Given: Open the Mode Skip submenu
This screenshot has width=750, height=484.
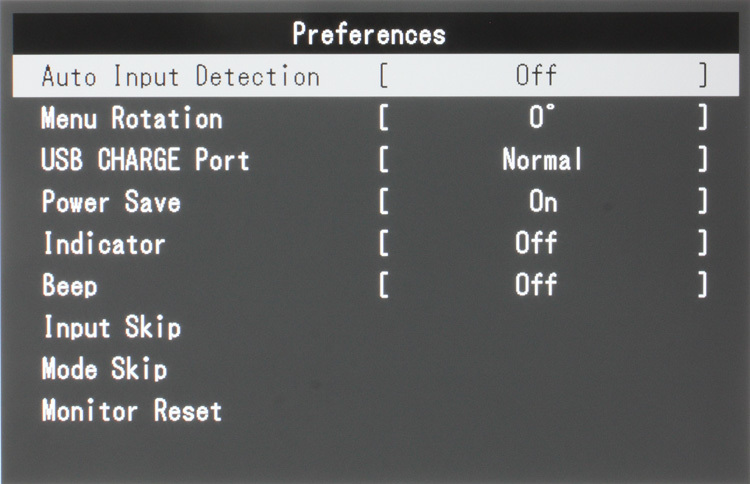Looking at the screenshot, I should (104, 370).
